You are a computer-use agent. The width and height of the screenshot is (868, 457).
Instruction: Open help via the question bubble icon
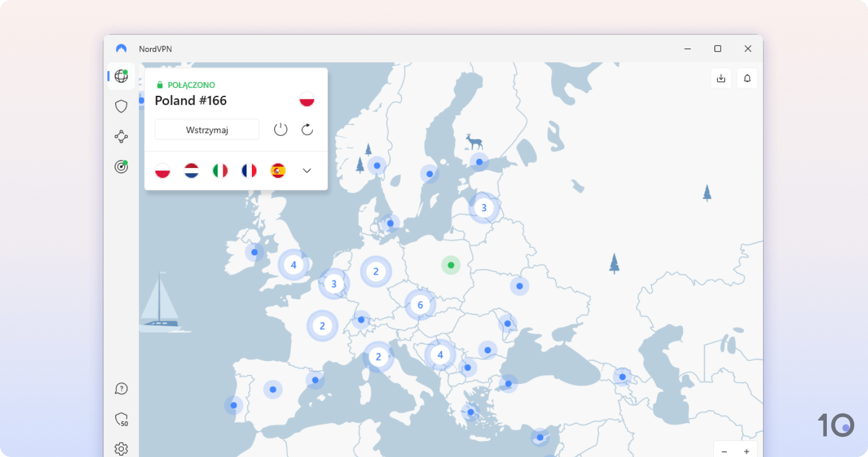(121, 388)
